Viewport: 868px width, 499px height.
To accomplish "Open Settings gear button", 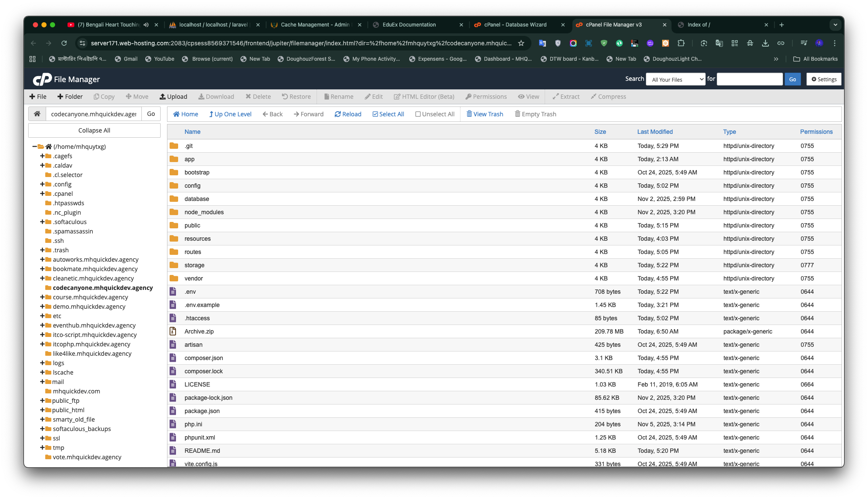I will coord(824,79).
